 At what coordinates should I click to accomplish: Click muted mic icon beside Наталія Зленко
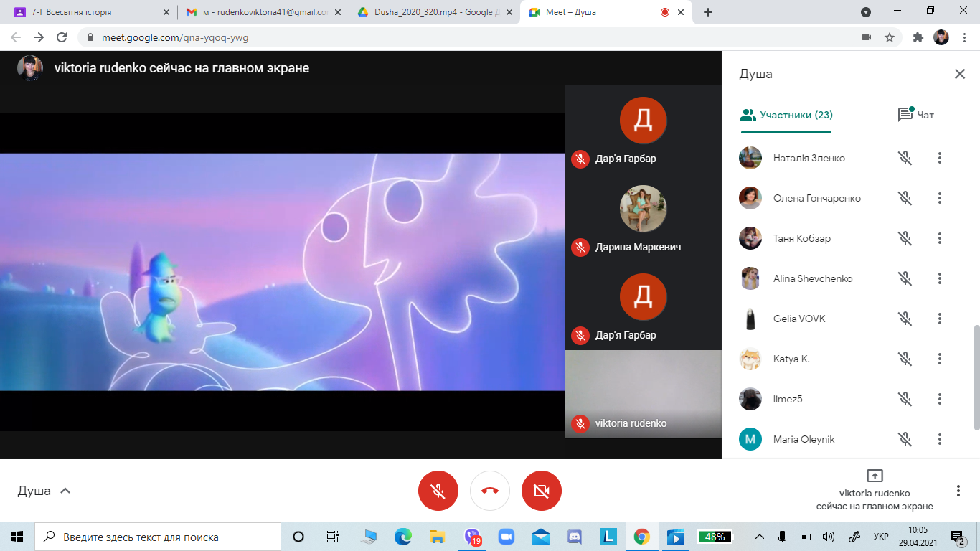(x=905, y=158)
